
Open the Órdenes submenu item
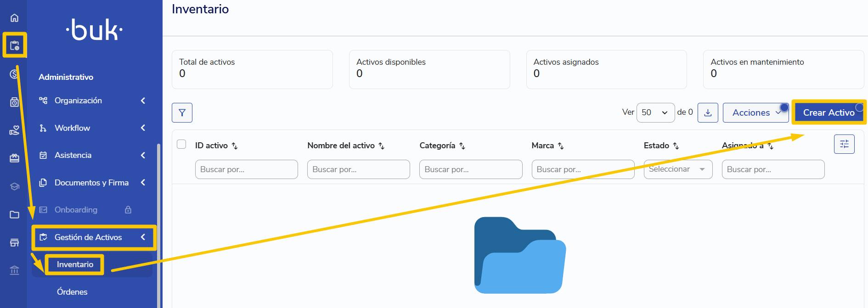click(72, 292)
